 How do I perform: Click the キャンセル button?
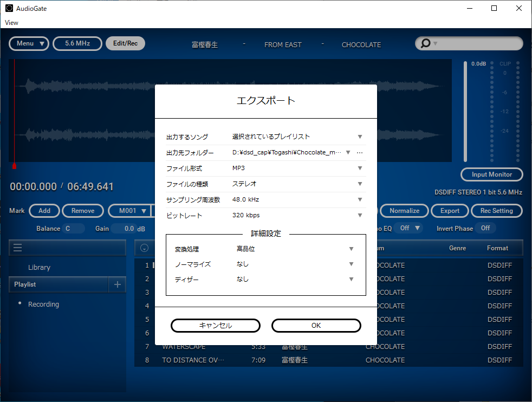tap(216, 326)
